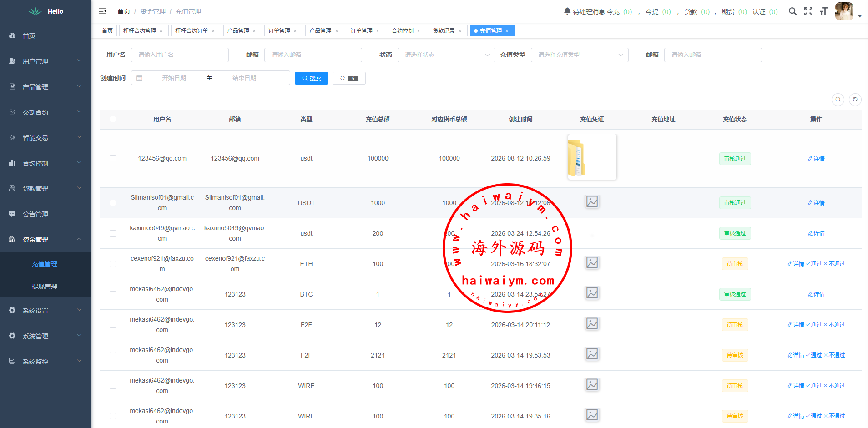Open the folder voucher thumbnail for 123456@qq.com
The height and width of the screenshot is (428, 868).
[592, 157]
